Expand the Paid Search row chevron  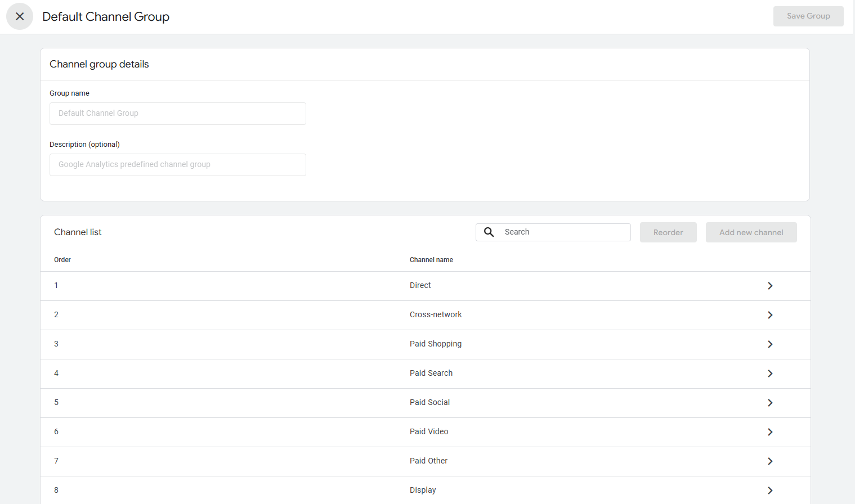[x=770, y=373]
